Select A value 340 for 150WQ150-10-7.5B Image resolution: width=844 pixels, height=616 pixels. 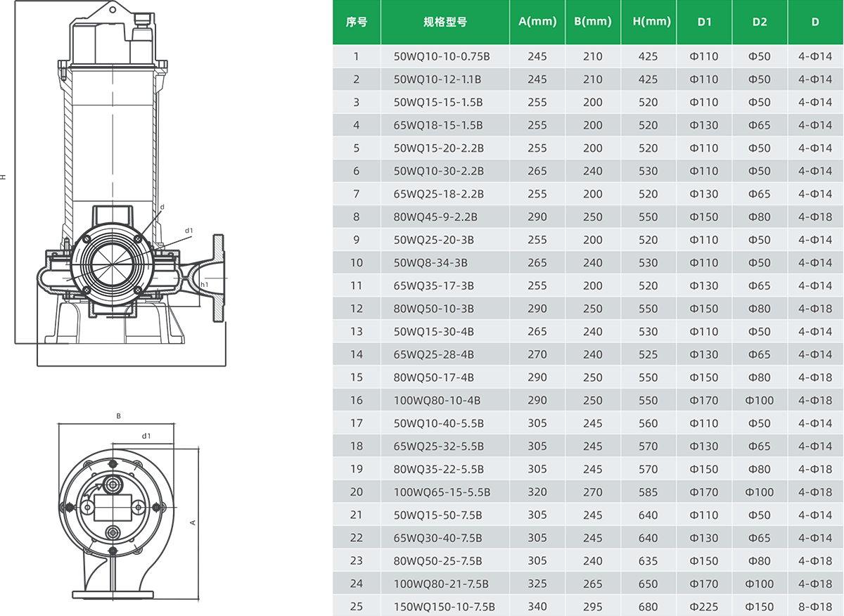pyautogui.click(x=537, y=607)
